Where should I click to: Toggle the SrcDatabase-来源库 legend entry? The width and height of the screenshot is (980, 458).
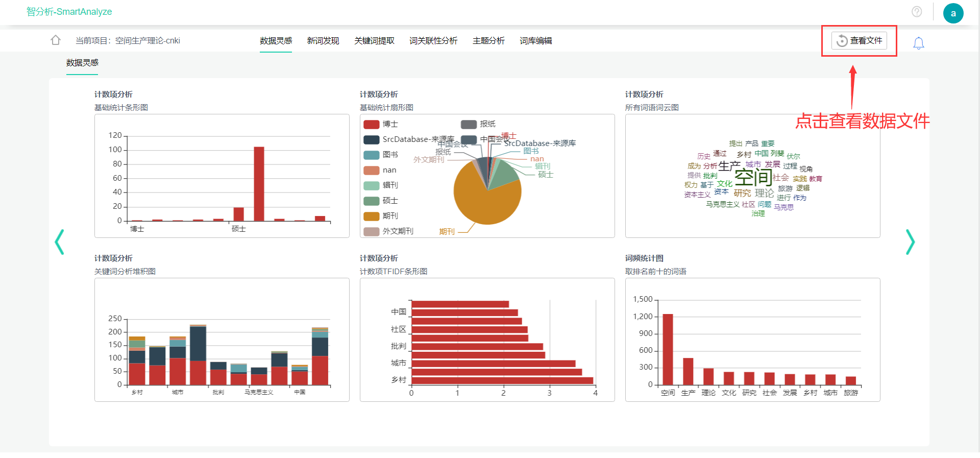point(409,139)
